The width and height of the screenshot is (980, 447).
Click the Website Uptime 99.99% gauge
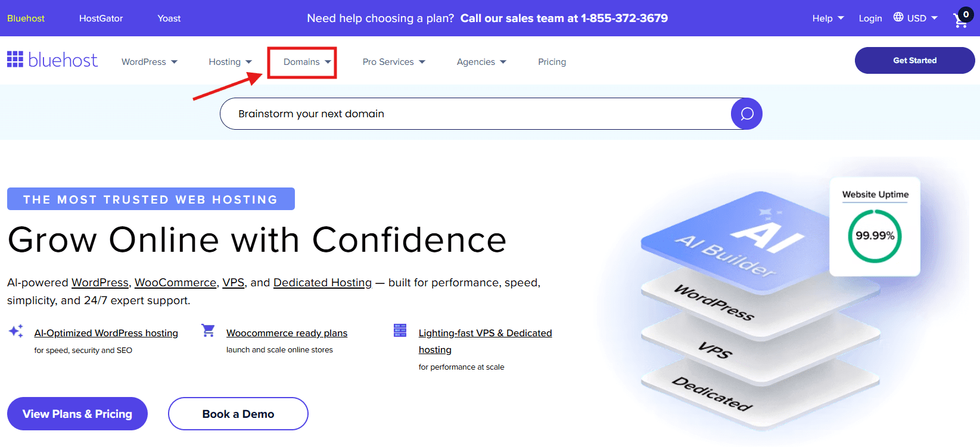pyautogui.click(x=875, y=236)
